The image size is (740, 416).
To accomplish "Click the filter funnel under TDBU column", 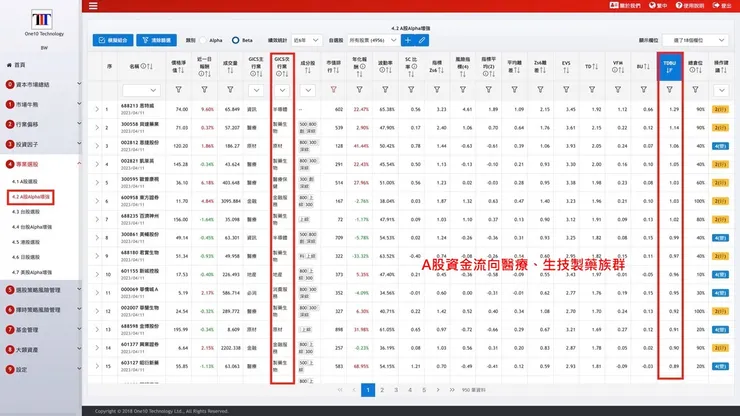I will point(669,89).
